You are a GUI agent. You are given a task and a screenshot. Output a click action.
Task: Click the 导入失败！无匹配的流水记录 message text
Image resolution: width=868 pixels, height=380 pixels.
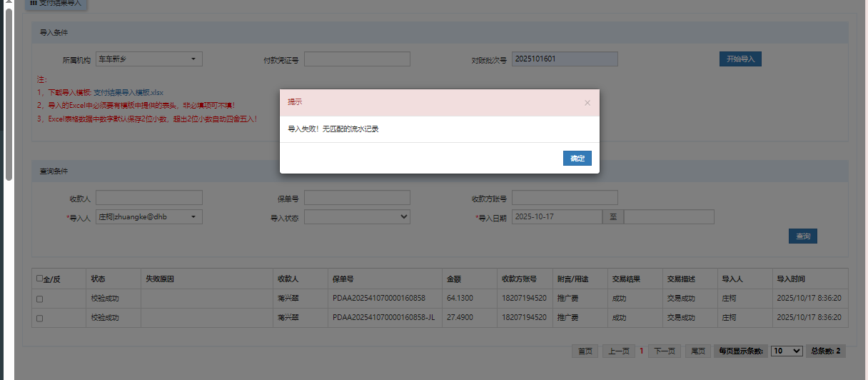pos(333,129)
